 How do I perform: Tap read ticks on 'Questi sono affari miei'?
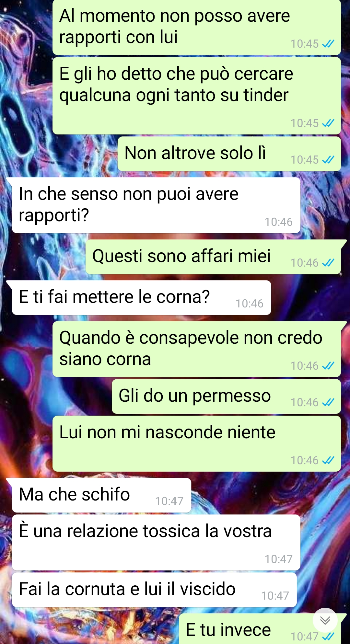tap(328, 263)
